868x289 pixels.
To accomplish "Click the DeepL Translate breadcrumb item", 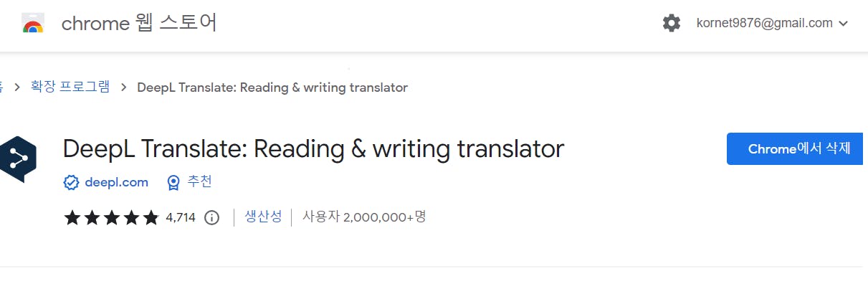I will pos(272,87).
